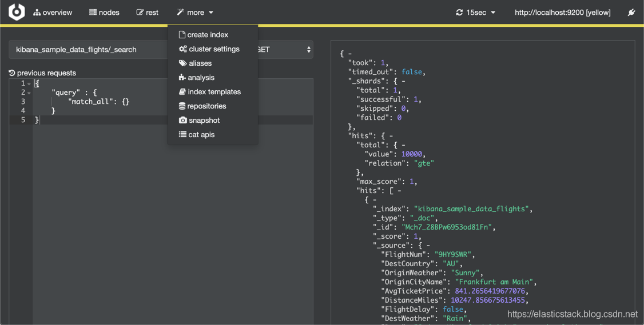Viewport: 644px width, 325px height.
Task: Click the "gte" relation value
Action: tap(424, 163)
